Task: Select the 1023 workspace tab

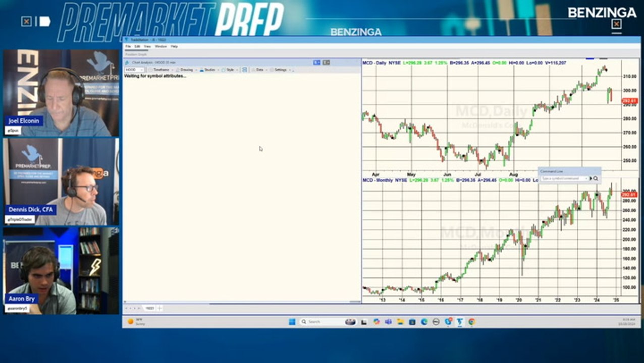Action: tap(150, 308)
